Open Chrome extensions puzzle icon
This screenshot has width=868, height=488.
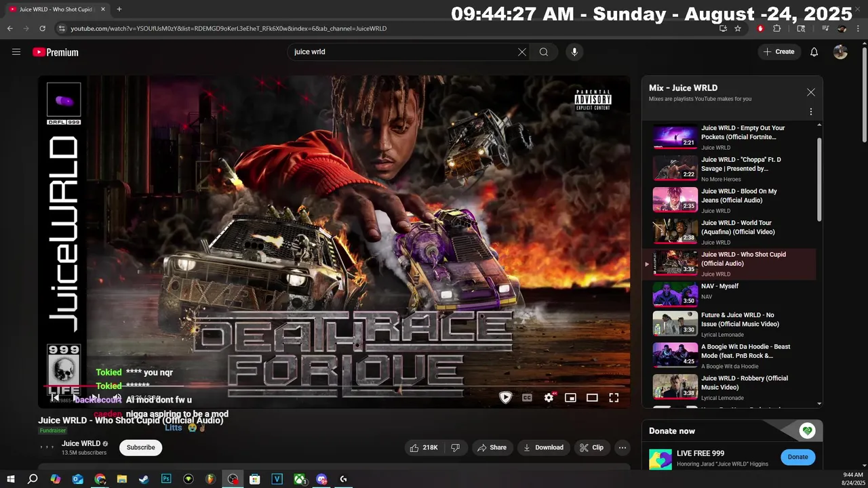pyautogui.click(x=777, y=28)
